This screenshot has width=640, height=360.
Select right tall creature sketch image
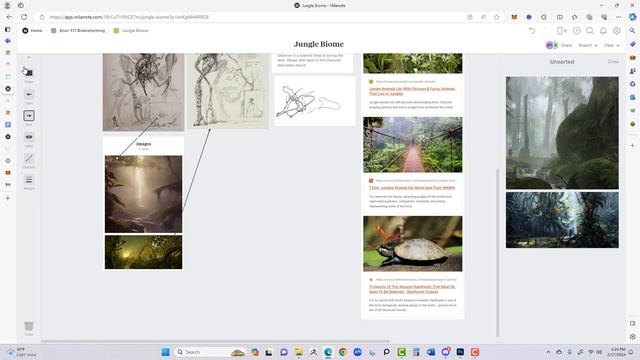[228, 91]
